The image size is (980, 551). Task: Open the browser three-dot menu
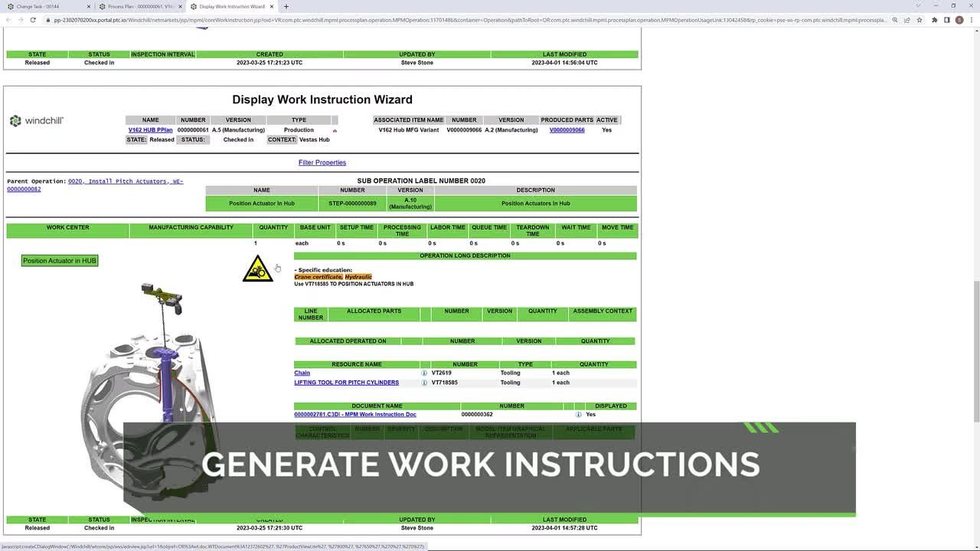(x=972, y=20)
